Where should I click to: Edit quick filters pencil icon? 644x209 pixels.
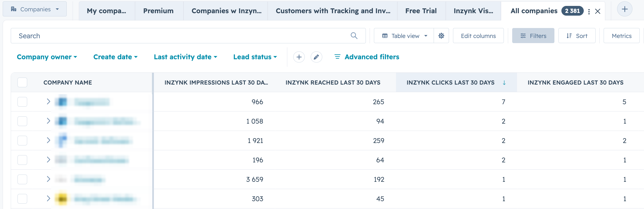pyautogui.click(x=316, y=57)
